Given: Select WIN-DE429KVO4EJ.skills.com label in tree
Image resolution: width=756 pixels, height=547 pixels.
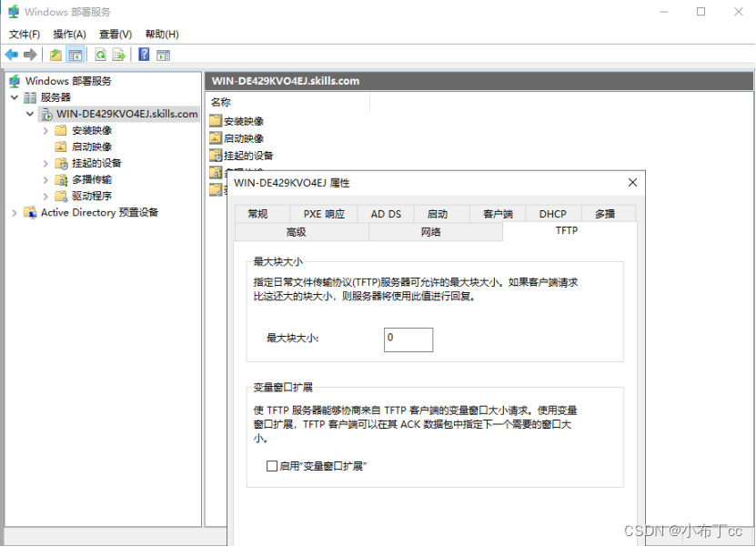Looking at the screenshot, I should click(x=126, y=114).
